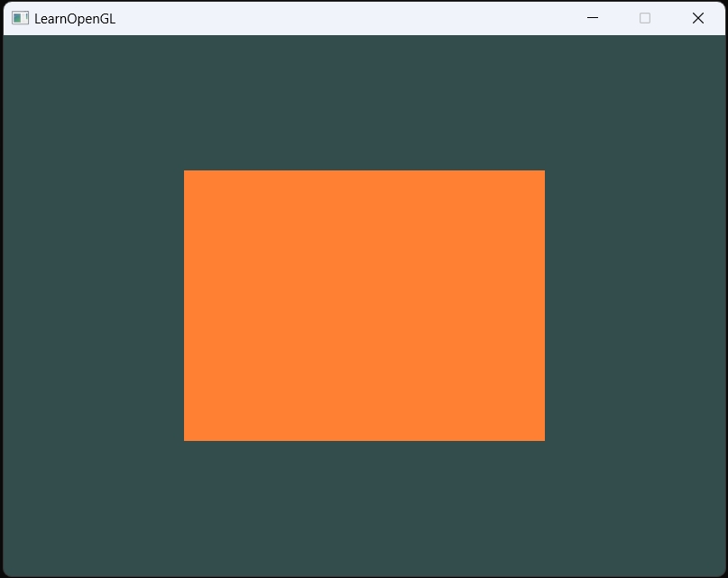Minimize the LearnOpenGL window

point(593,18)
